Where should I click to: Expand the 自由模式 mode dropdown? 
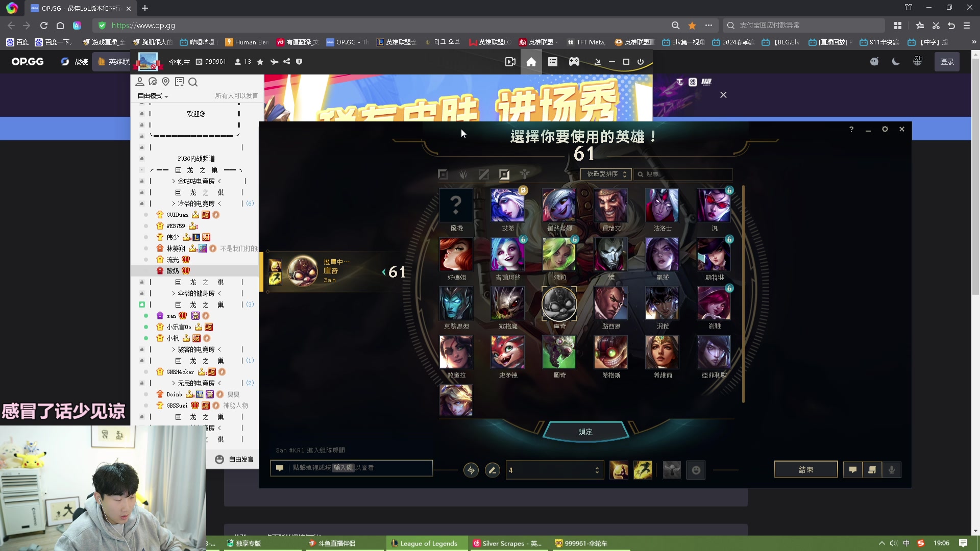pos(153,96)
